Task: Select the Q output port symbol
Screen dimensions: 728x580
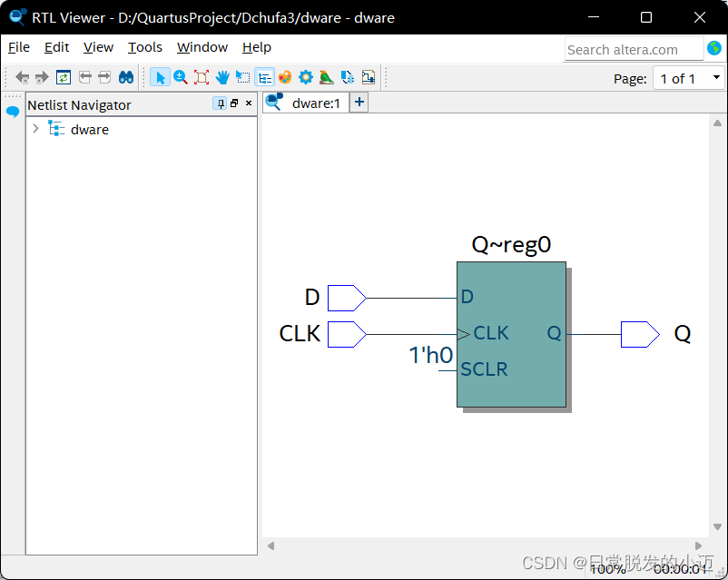Action: click(640, 334)
